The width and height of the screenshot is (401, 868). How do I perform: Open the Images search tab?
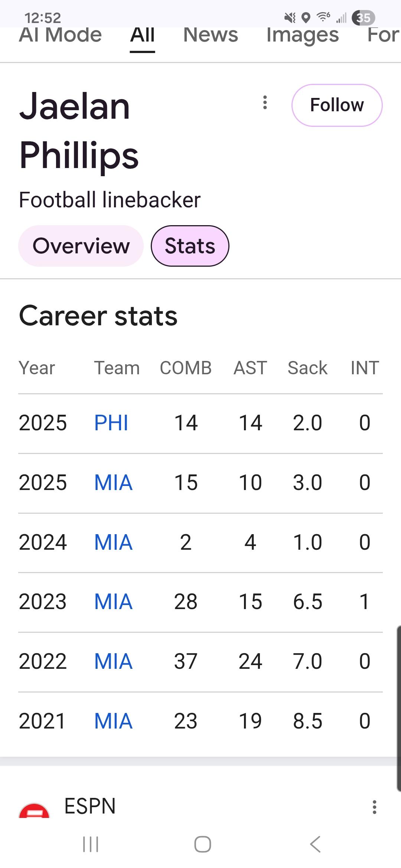(x=302, y=36)
